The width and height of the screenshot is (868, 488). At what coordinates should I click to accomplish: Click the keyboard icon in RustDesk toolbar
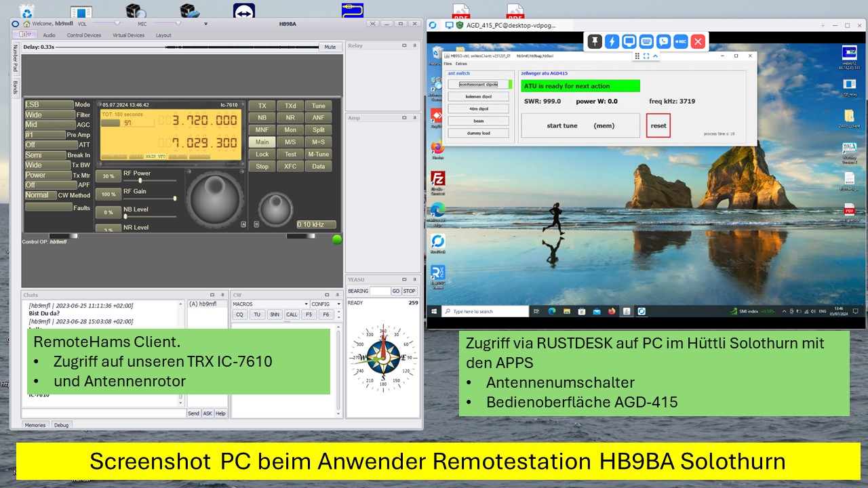[x=646, y=41]
